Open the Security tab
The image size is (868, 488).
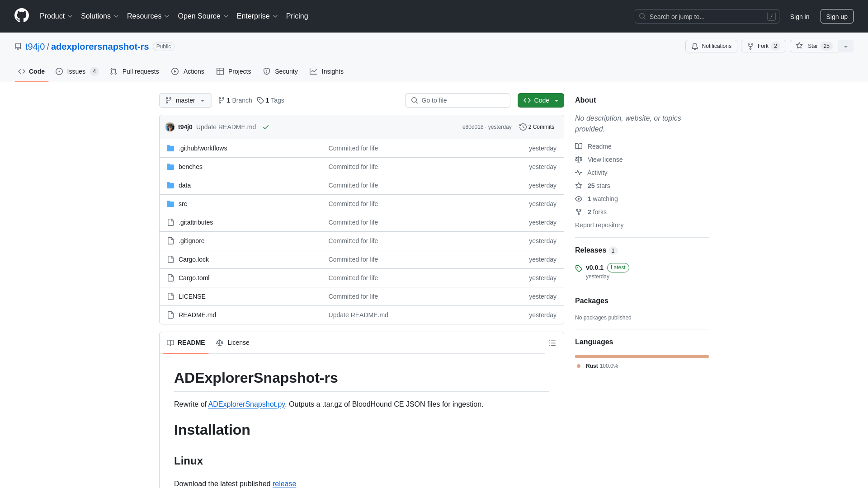pyautogui.click(x=280, y=71)
